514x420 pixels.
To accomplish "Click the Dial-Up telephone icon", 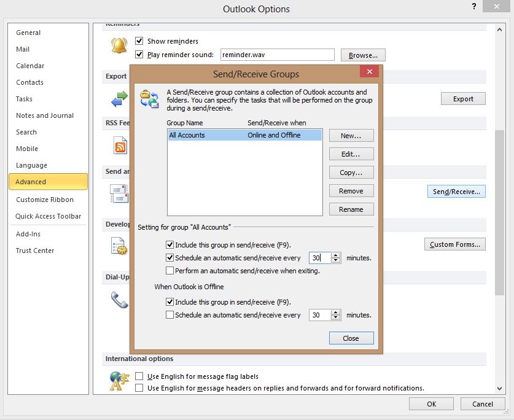I will (119, 300).
